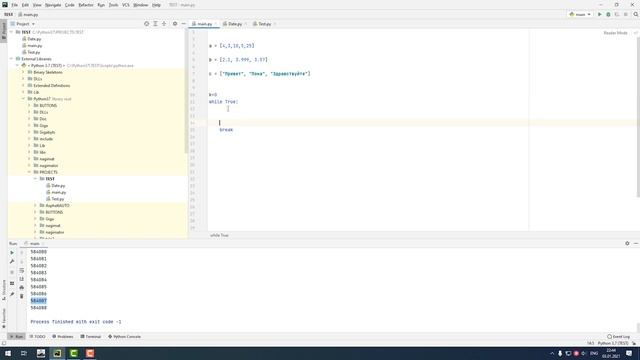640x360 pixels.
Task: Open Project panel options gear
Action: (x=175, y=24)
